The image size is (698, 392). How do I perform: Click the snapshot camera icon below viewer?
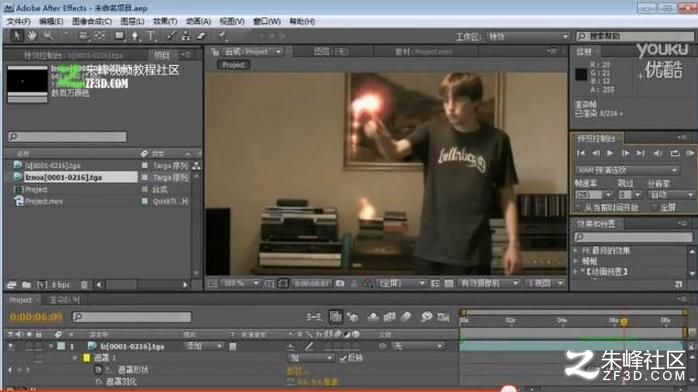point(340,283)
